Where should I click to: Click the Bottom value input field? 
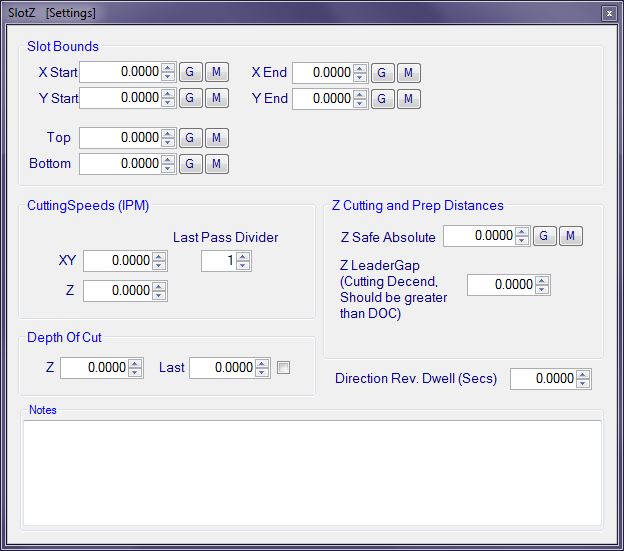tap(118, 164)
